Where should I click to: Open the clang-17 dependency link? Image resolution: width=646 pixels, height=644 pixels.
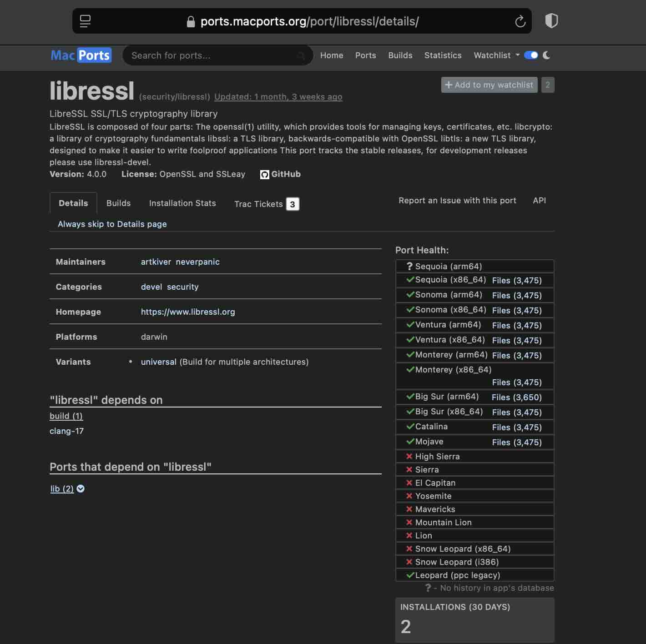[66, 431]
